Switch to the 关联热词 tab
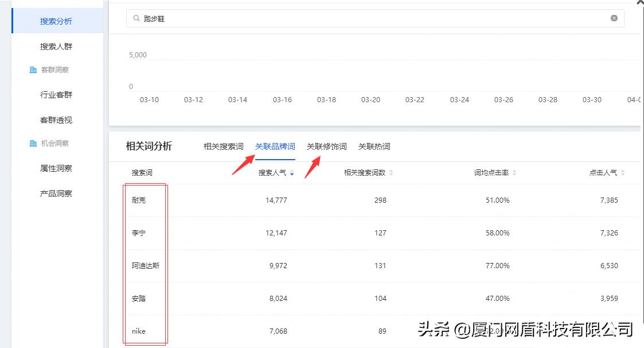 pos(373,146)
